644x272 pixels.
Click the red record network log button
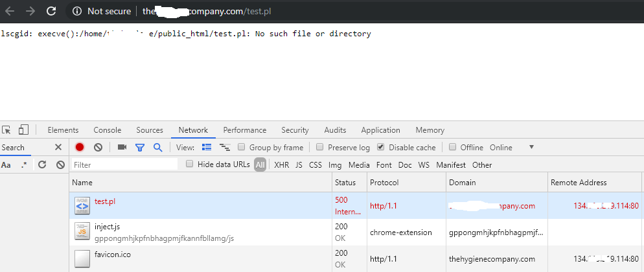pos(80,148)
